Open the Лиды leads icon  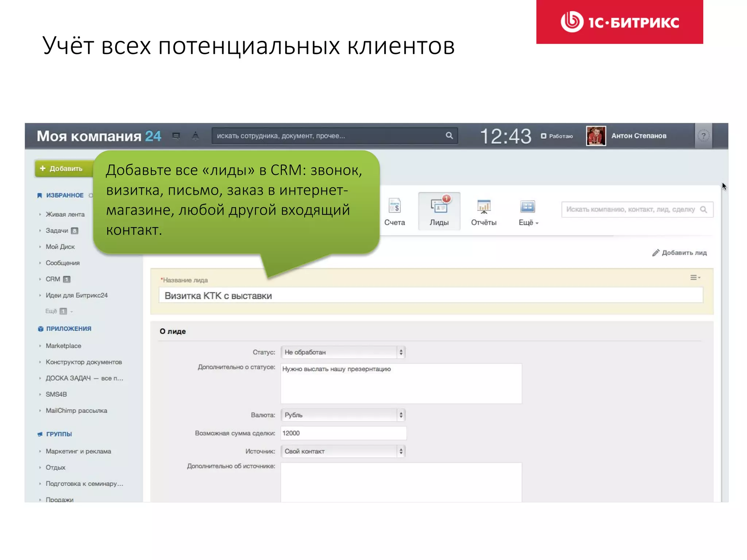439,206
